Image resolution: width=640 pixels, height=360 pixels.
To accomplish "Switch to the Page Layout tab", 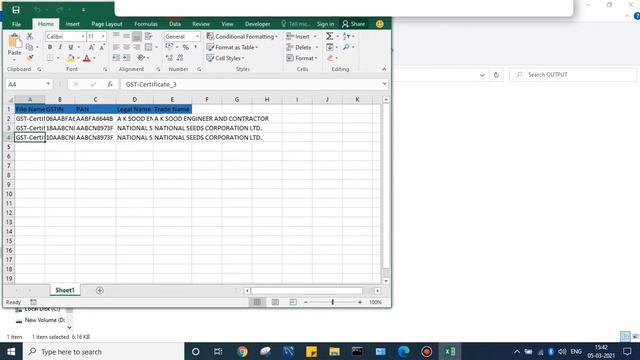I will [x=107, y=24].
